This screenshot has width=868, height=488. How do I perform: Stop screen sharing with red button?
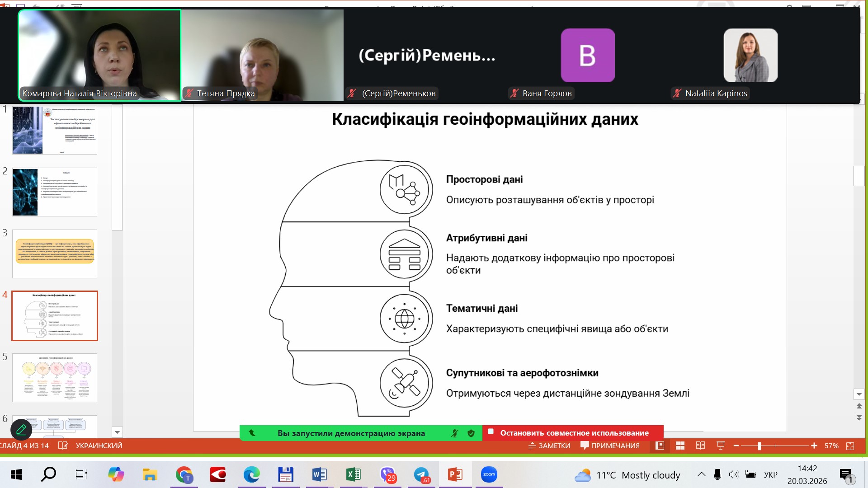(573, 433)
